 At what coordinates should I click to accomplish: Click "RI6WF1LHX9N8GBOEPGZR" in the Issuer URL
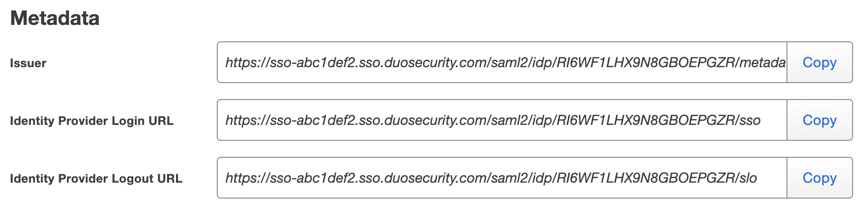(x=646, y=63)
